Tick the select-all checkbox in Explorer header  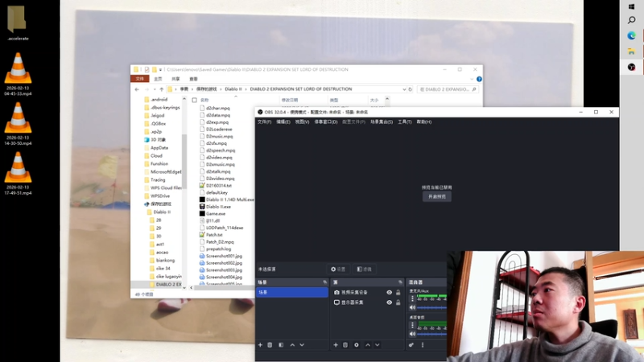(x=194, y=100)
